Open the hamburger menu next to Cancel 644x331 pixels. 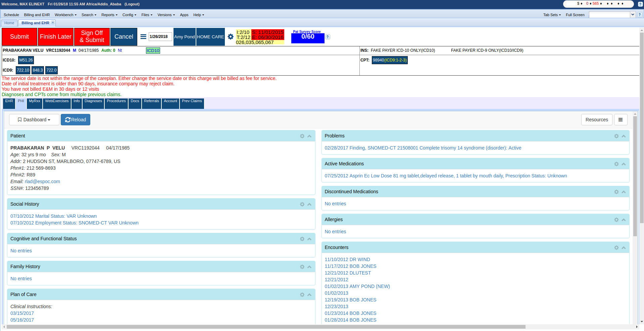coord(143,37)
